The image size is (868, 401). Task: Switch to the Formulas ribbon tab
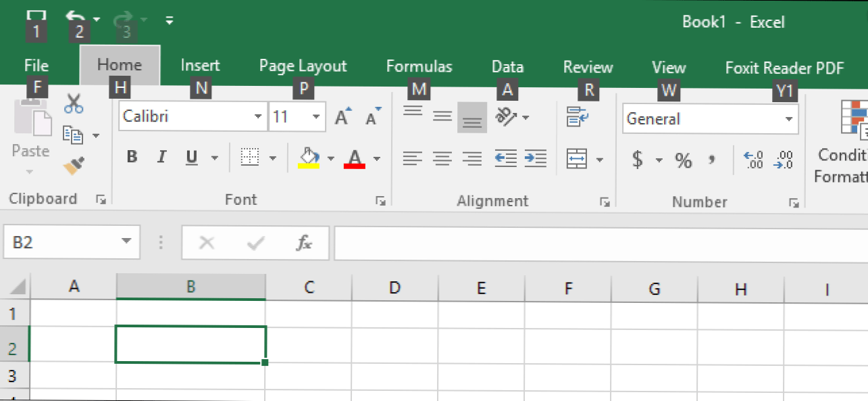(x=419, y=66)
